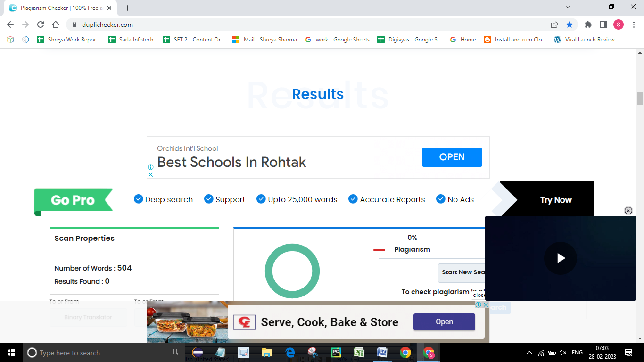Click the Number of Words : 504 text
This screenshot has height=362, width=644.
coord(93,268)
